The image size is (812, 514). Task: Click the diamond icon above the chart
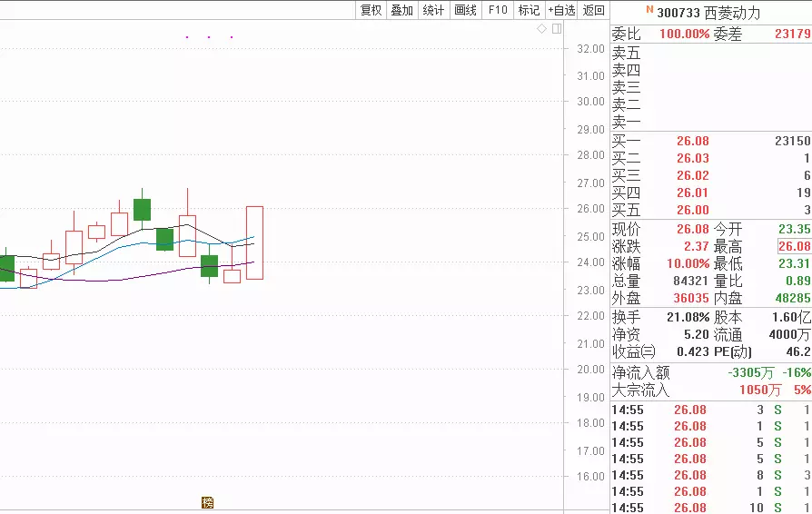tap(542, 29)
